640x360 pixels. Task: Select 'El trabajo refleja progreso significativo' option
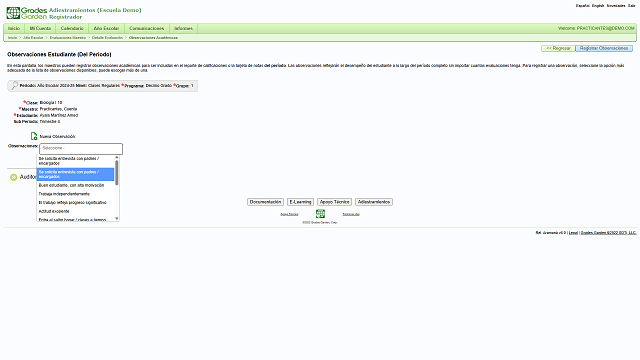coord(76,202)
